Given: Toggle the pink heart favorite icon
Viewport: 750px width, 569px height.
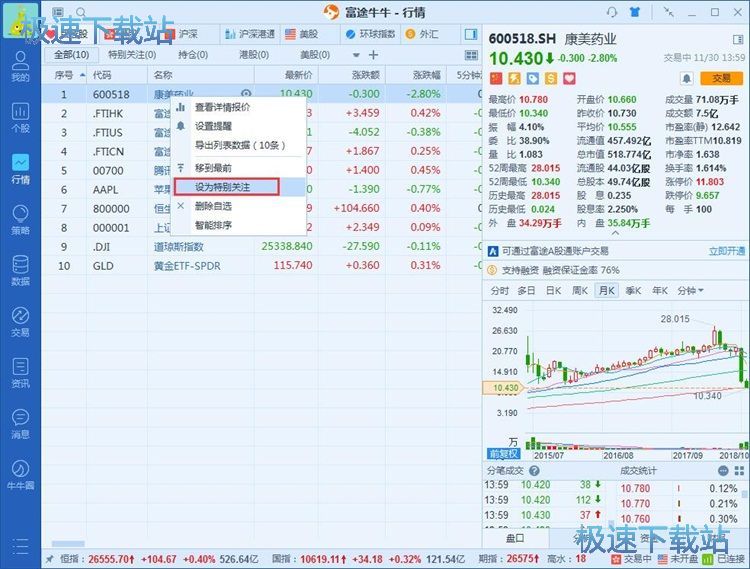Looking at the screenshot, I should click(569, 78).
